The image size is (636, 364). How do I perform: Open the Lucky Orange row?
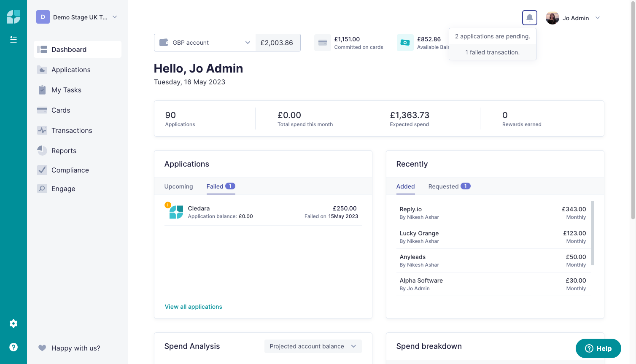493,237
